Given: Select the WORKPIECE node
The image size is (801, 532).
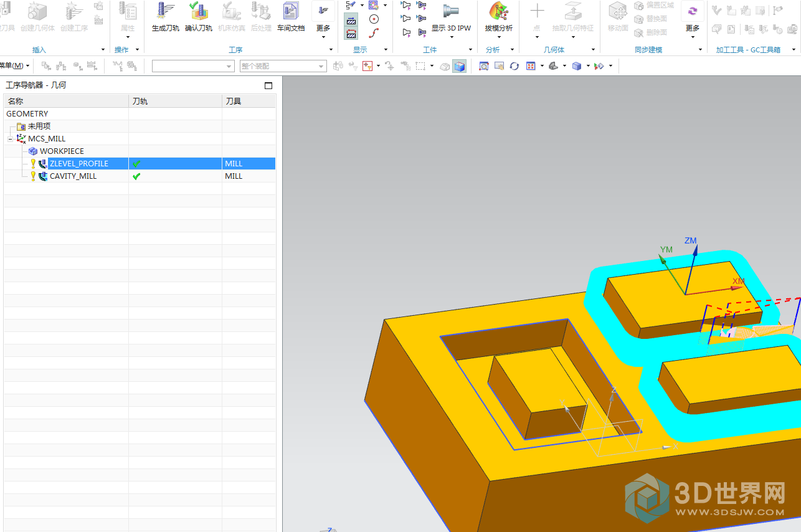Looking at the screenshot, I should pyautogui.click(x=62, y=151).
